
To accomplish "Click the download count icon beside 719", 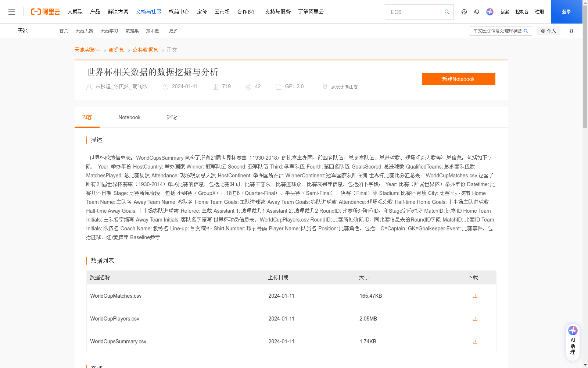I will 215,87.
